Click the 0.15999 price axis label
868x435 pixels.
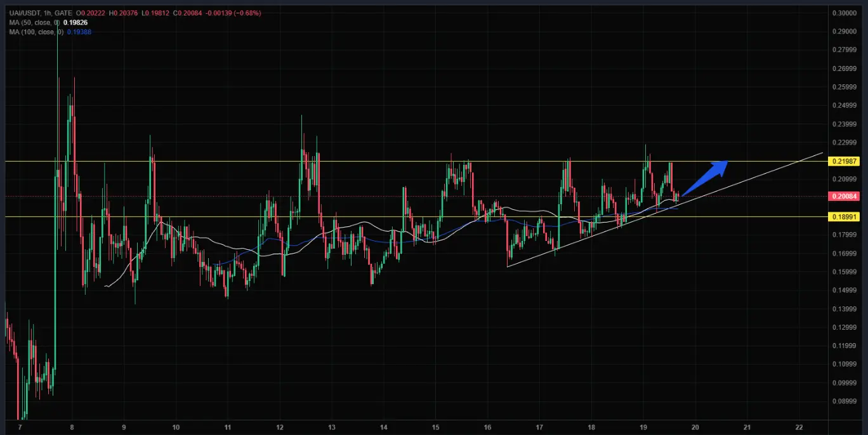click(843, 272)
